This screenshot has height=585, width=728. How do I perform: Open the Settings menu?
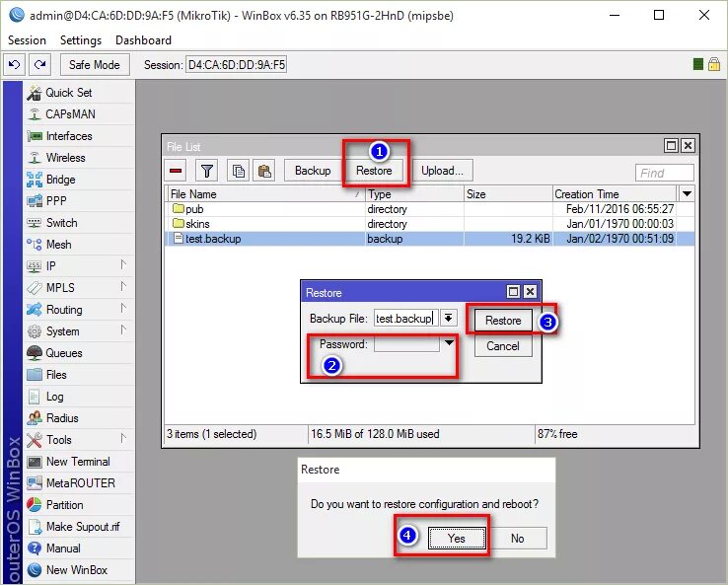click(x=81, y=40)
